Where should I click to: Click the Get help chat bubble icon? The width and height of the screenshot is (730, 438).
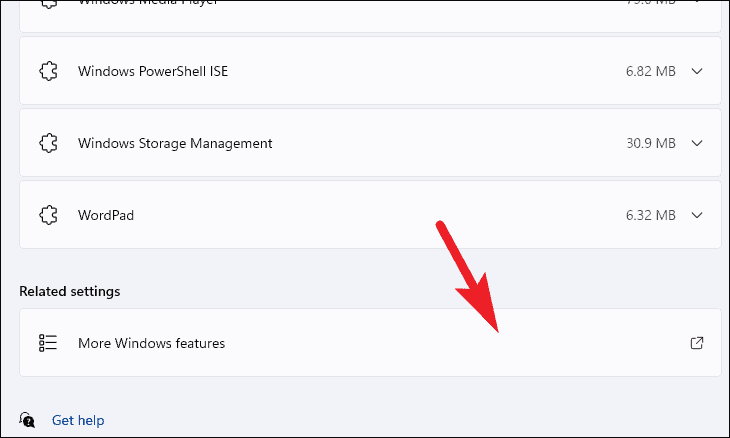pyautogui.click(x=27, y=420)
